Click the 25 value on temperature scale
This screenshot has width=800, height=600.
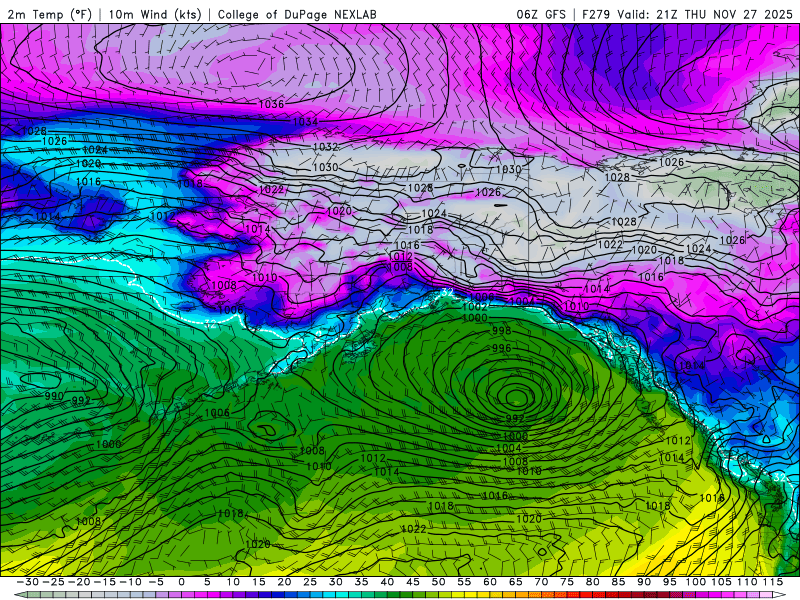310,582
